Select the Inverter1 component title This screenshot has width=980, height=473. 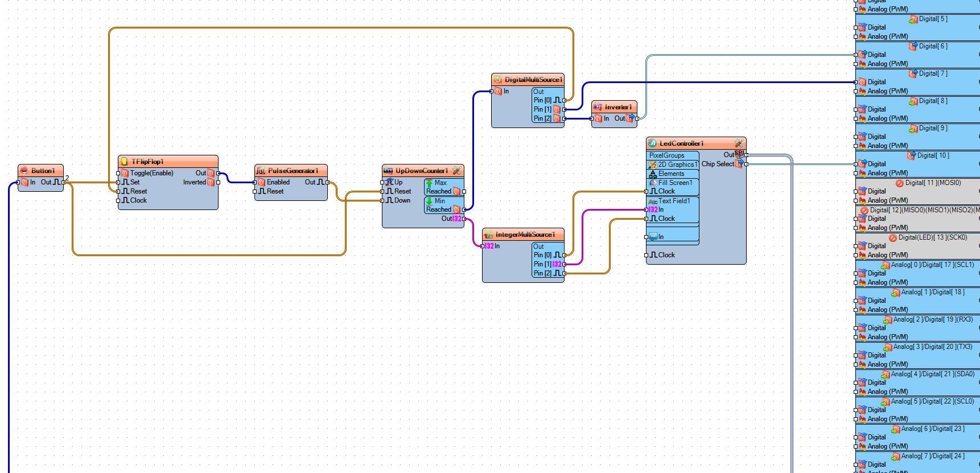click(x=619, y=107)
